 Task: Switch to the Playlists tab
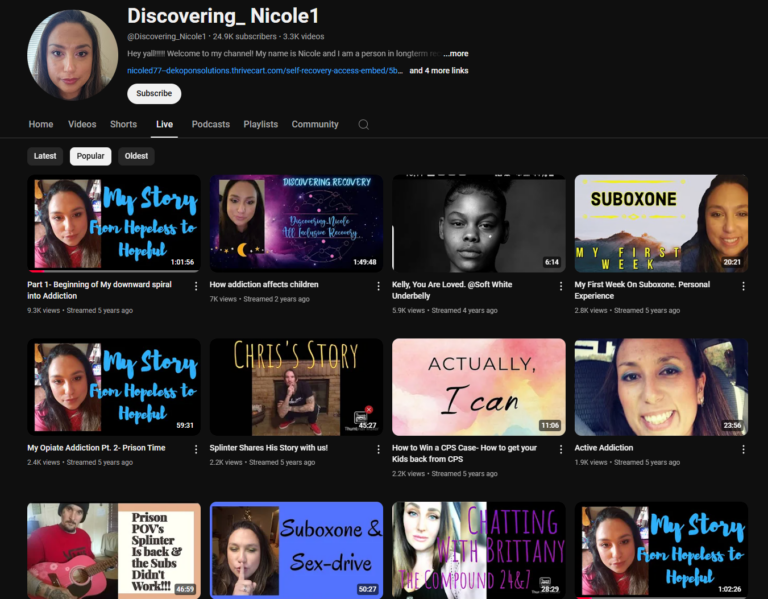point(260,125)
